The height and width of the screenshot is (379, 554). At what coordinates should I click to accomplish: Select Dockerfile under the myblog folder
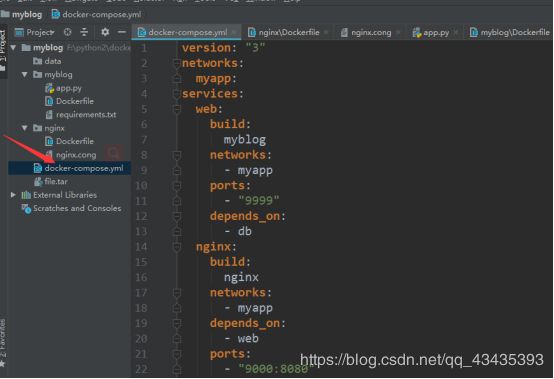[x=75, y=101]
